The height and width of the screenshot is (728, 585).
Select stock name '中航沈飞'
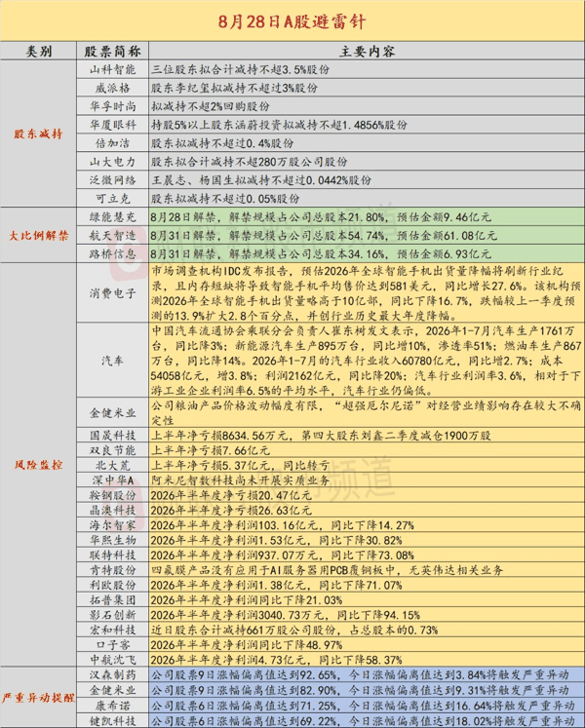coord(112,660)
